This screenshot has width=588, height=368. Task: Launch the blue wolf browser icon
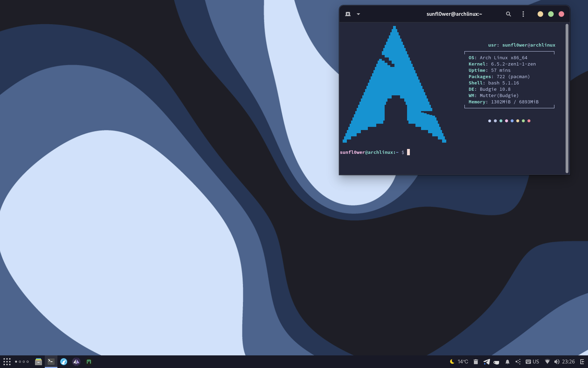point(64,362)
